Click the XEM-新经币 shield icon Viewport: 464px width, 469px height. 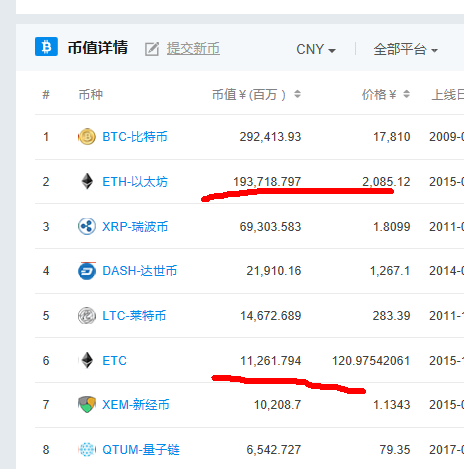click(x=87, y=404)
